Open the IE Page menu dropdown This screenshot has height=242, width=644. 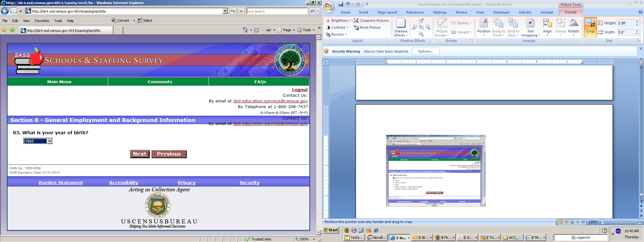click(286, 30)
